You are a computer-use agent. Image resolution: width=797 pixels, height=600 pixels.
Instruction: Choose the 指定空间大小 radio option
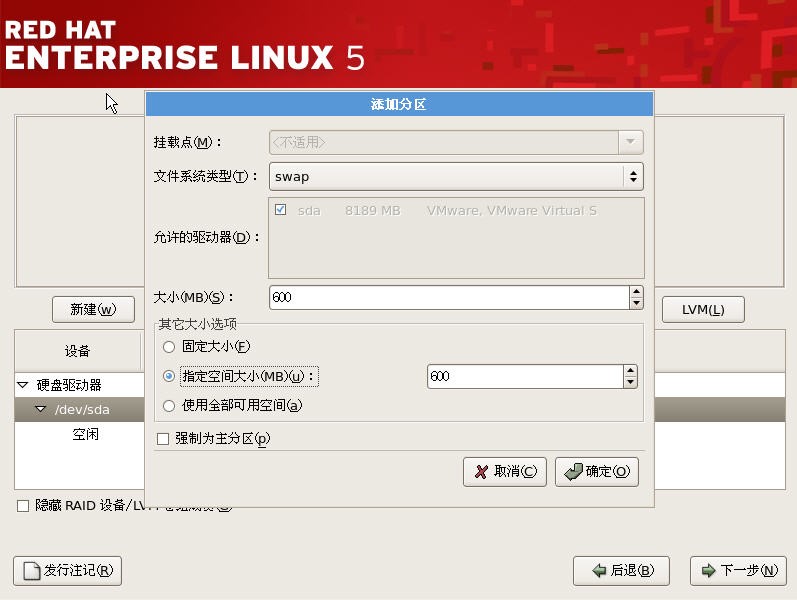pyautogui.click(x=168, y=376)
